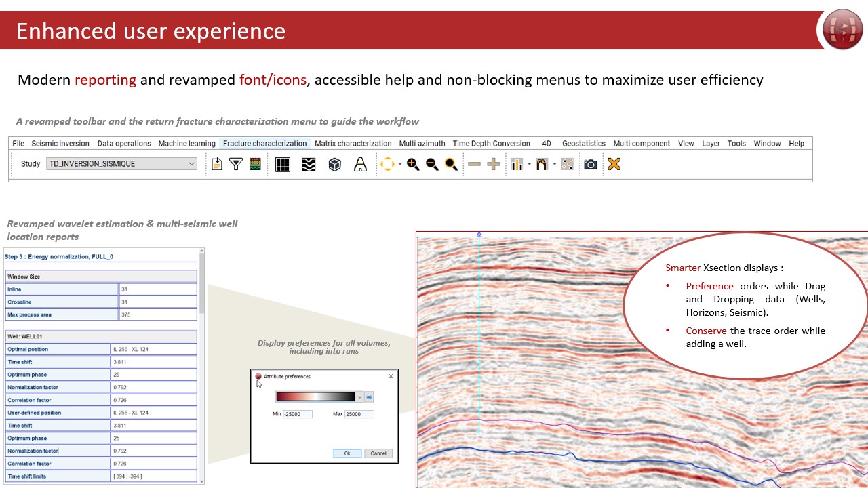Click the zoom out magnifier icon
The width and height of the screenshot is (868, 488).
[431, 165]
